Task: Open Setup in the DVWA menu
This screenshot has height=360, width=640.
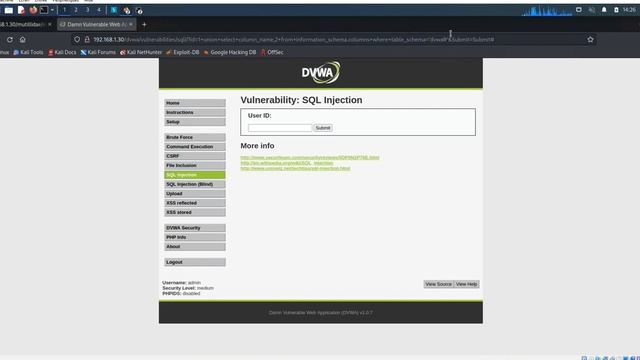Action: click(x=195, y=122)
